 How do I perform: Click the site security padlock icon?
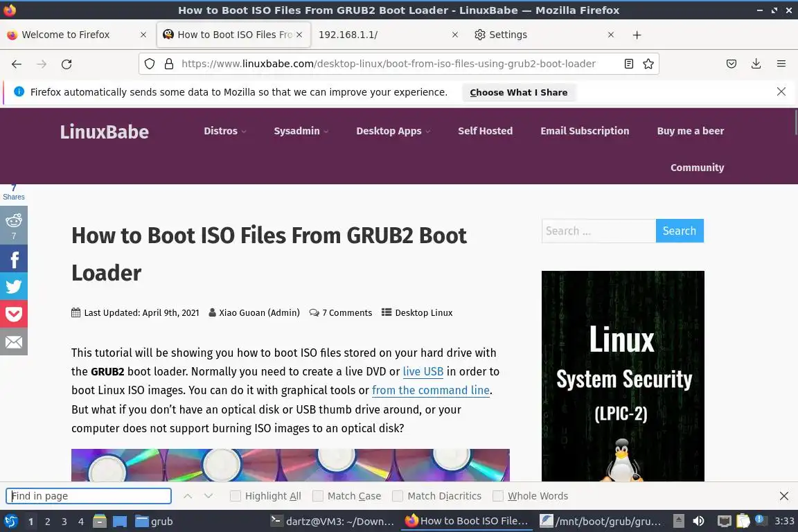(169, 64)
